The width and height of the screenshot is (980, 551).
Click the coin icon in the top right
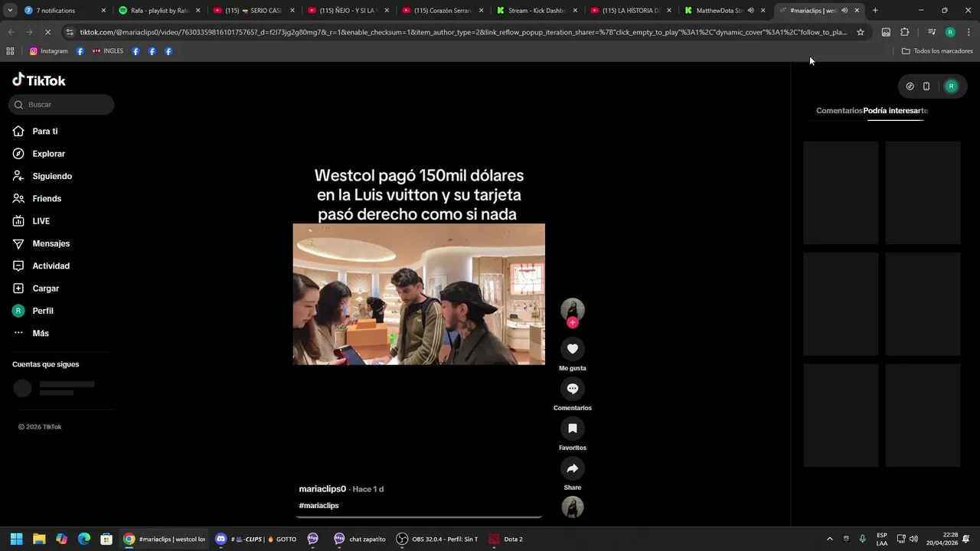[910, 86]
